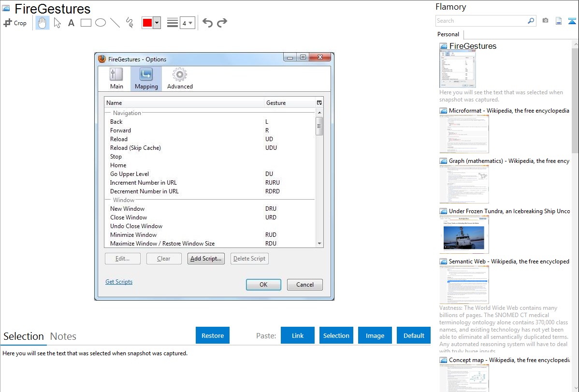579x392 pixels.
Task: Click the magnifier search icon
Action: pos(531,21)
